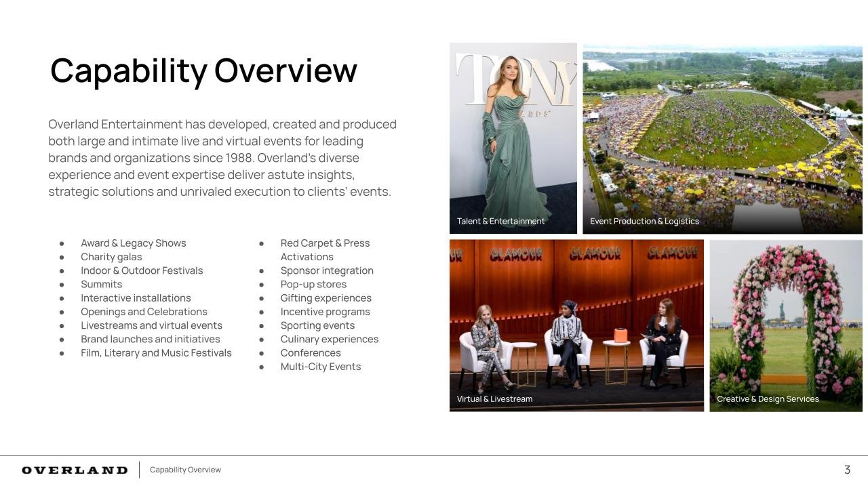Viewport: 868px width, 488px height.
Task: Select the Charity galas list entry
Action: (x=111, y=257)
